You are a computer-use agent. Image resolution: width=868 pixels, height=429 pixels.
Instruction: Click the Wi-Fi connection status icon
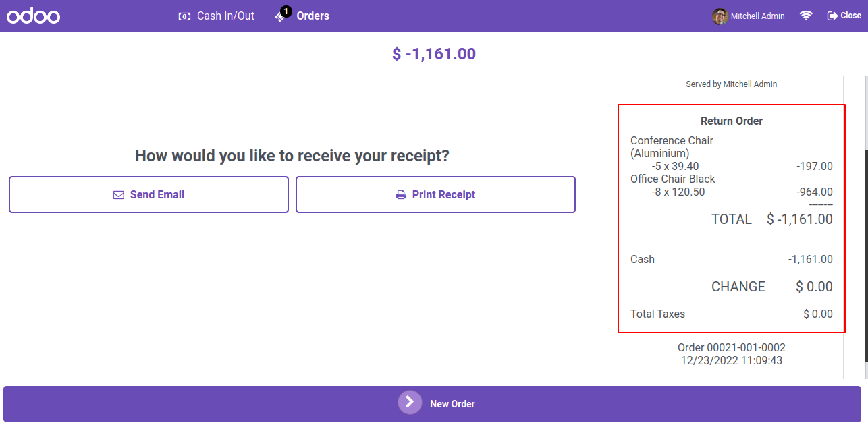click(x=806, y=16)
